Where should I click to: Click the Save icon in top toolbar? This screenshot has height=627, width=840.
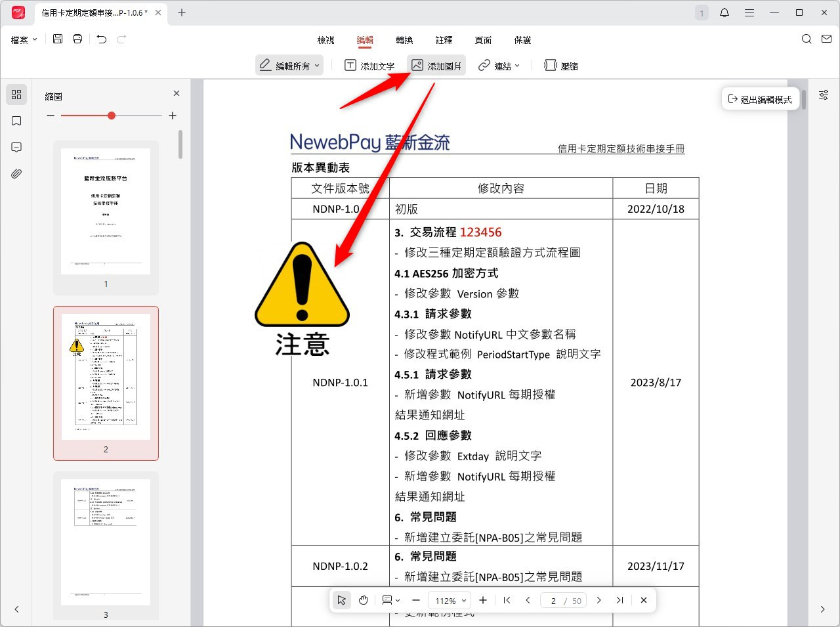tap(58, 39)
